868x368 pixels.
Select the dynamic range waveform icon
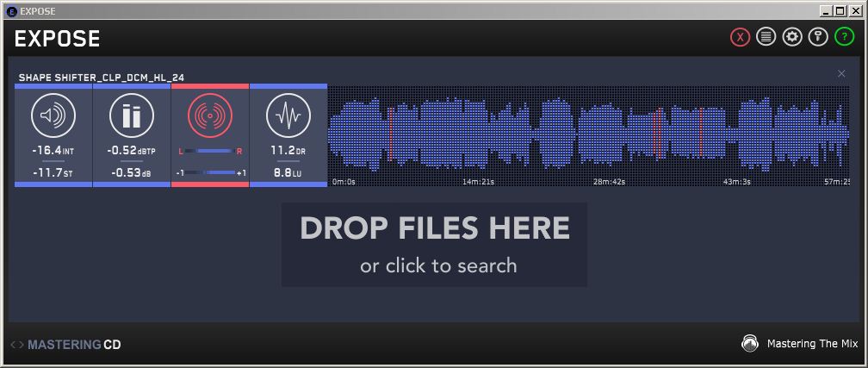[x=288, y=115]
